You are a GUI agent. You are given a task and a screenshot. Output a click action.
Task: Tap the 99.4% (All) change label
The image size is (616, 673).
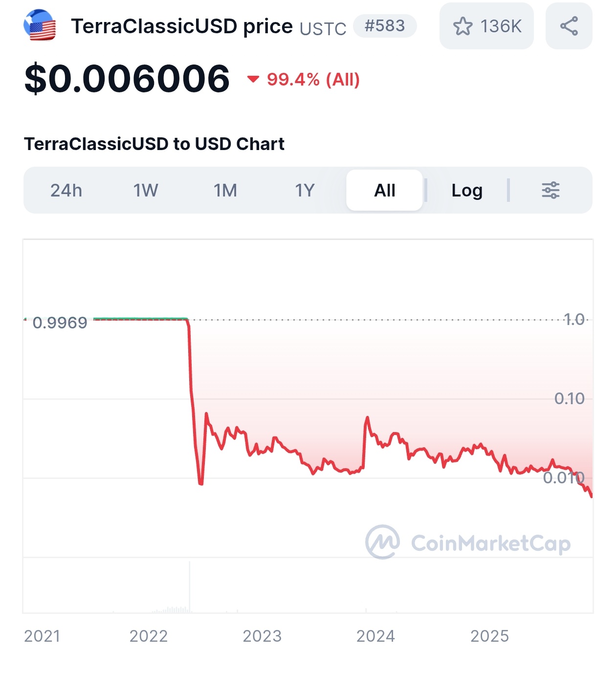(313, 79)
